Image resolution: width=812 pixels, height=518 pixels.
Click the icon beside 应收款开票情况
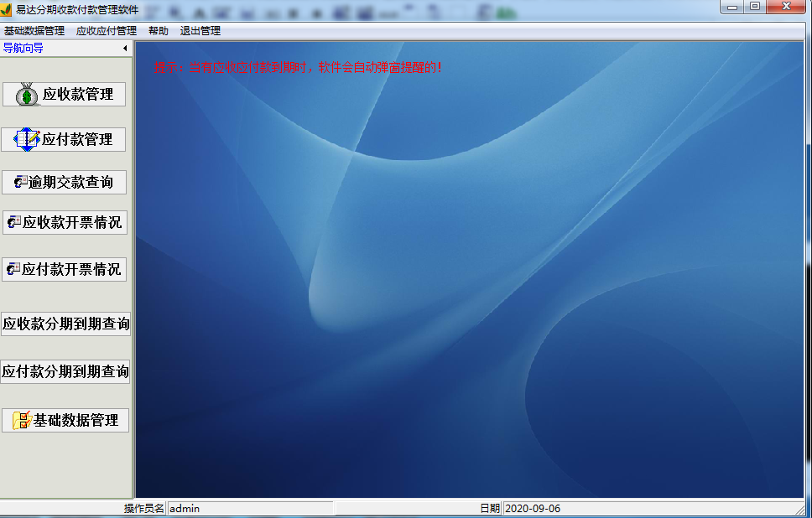(14, 222)
